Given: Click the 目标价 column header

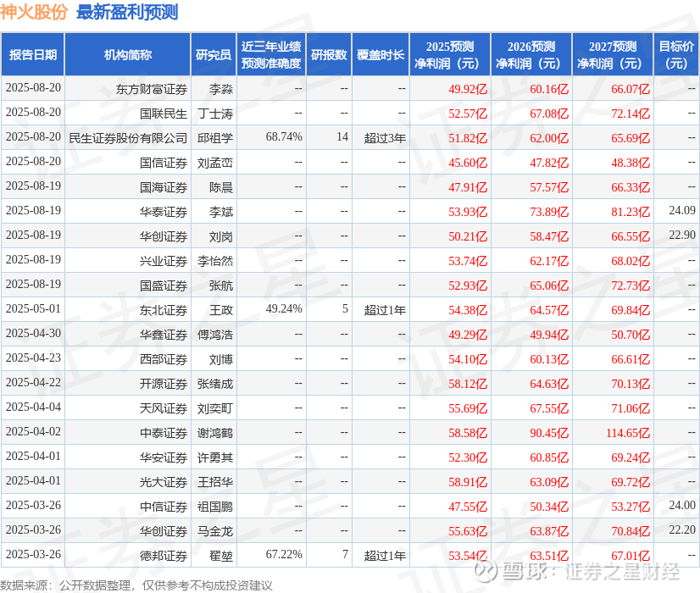Looking at the screenshot, I should tap(676, 55).
